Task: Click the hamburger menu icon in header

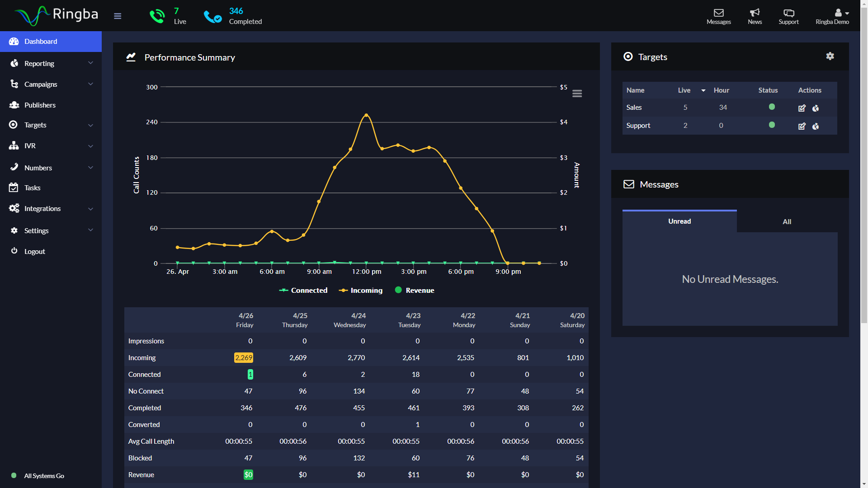Action: coord(118,16)
